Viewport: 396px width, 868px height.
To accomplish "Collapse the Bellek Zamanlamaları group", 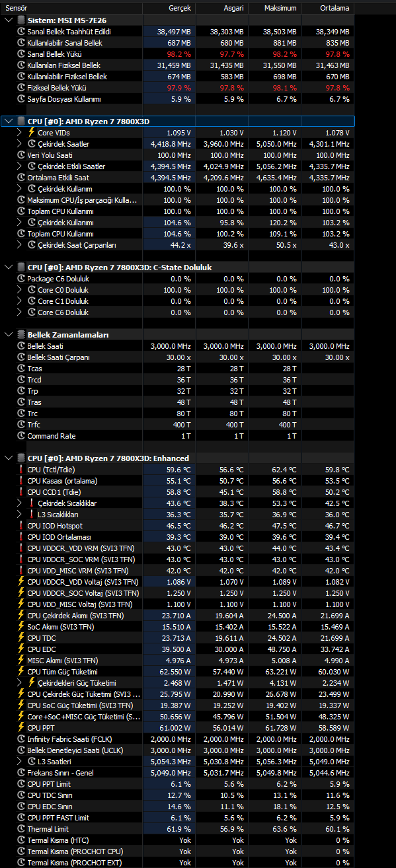I will pos(8,335).
